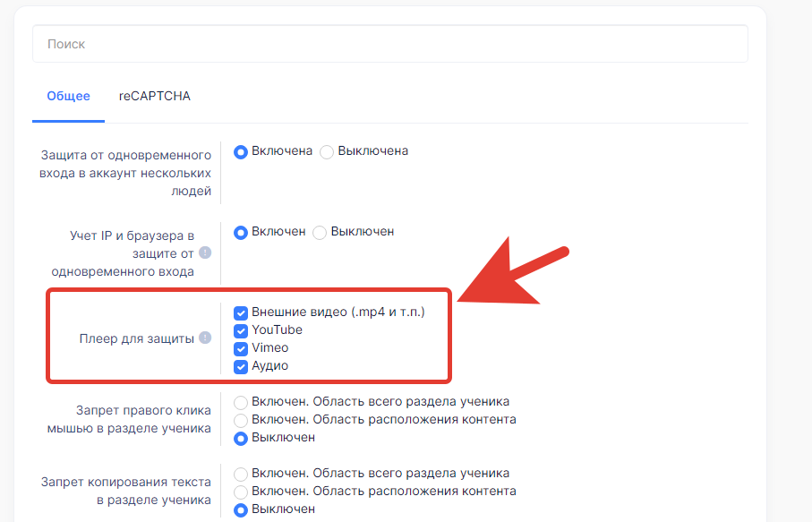Toggle the Vimeo checkbox
Screen dimensions: 812x522
240,348
